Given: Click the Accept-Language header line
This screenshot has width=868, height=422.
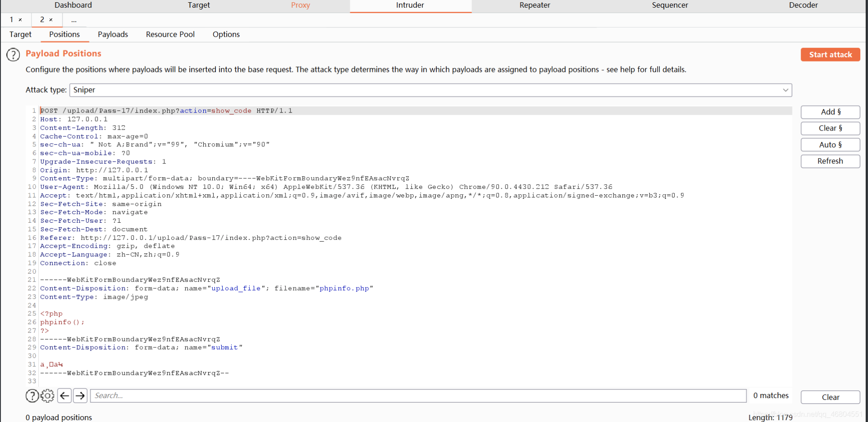Looking at the screenshot, I should 110,255.
